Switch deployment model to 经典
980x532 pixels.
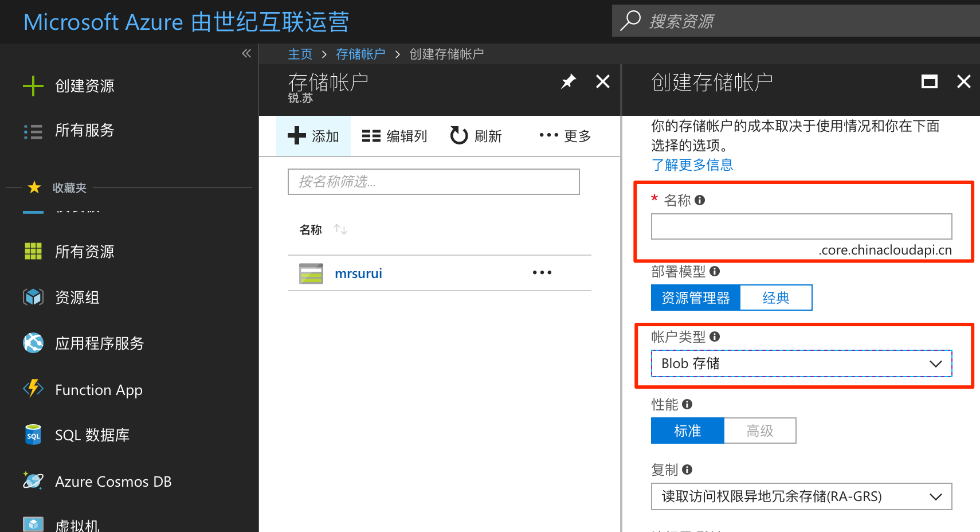[x=776, y=298]
